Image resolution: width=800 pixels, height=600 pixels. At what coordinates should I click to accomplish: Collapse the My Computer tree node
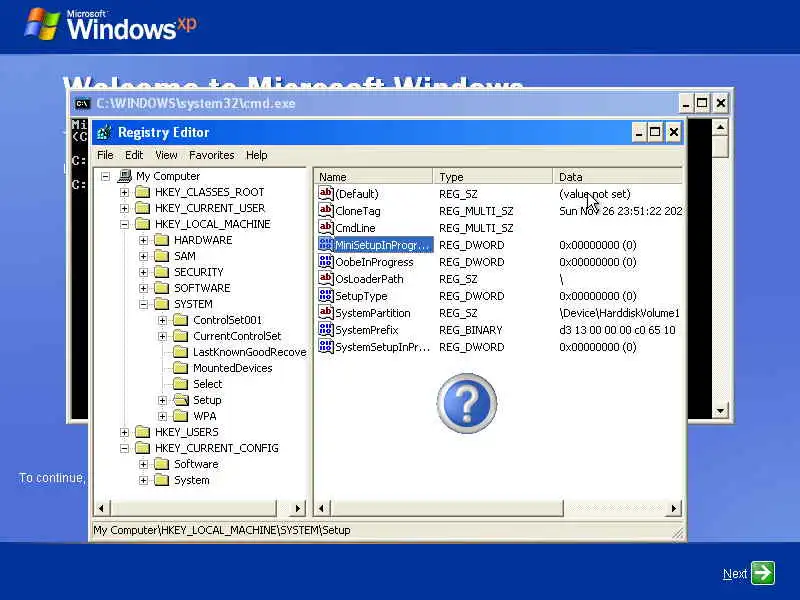coord(105,177)
